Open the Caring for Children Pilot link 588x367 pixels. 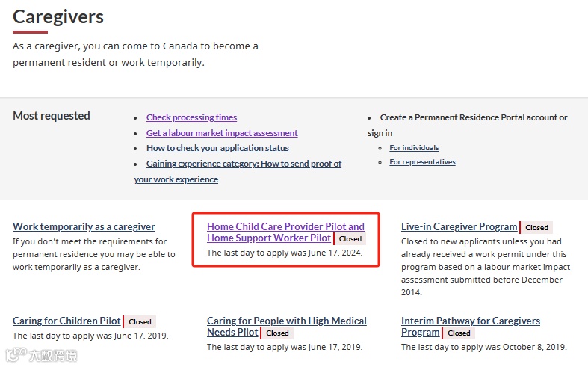point(66,321)
